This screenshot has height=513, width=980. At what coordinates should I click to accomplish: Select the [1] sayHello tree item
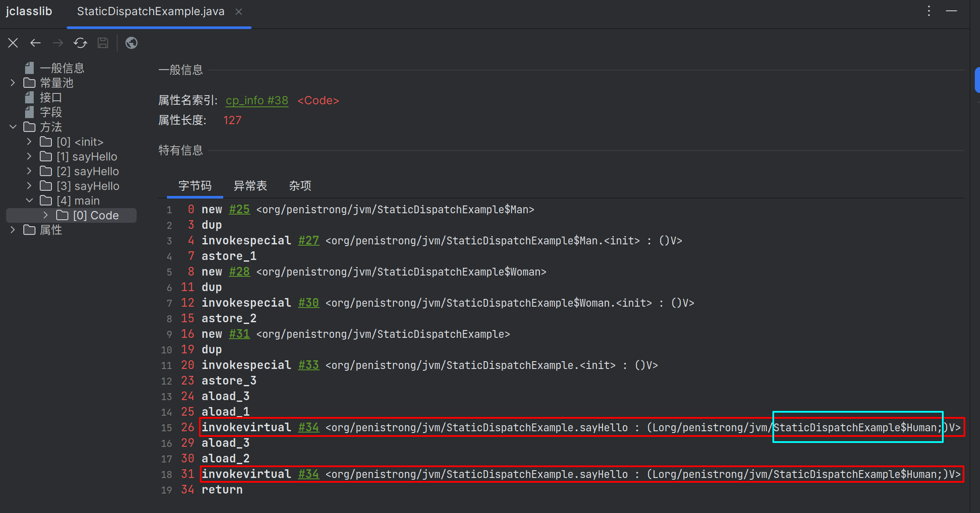pyautogui.click(x=79, y=157)
